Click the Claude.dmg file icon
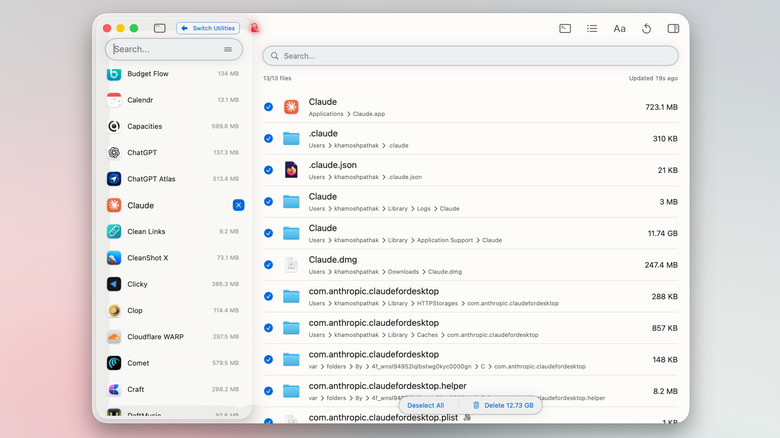Image resolution: width=780 pixels, height=438 pixels. coord(291,265)
